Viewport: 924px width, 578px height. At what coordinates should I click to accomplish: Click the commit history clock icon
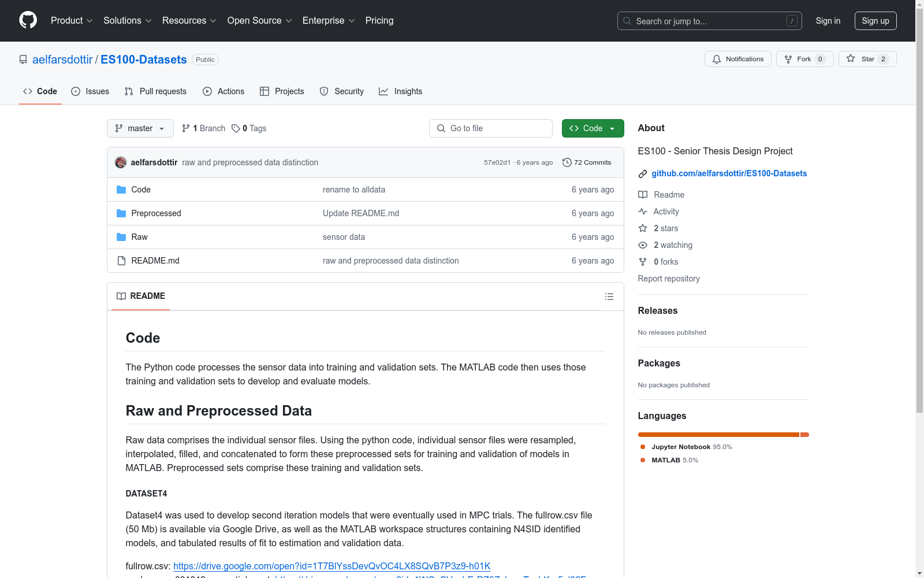[567, 162]
